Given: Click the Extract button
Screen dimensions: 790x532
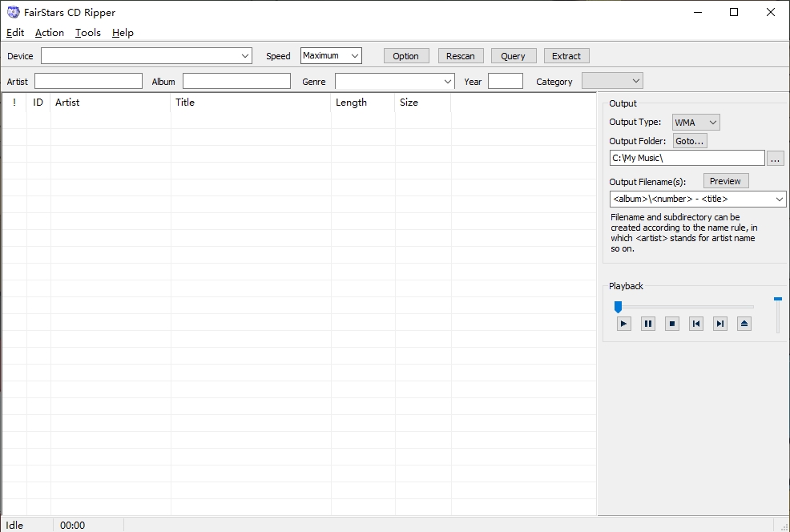Looking at the screenshot, I should tap(566, 56).
